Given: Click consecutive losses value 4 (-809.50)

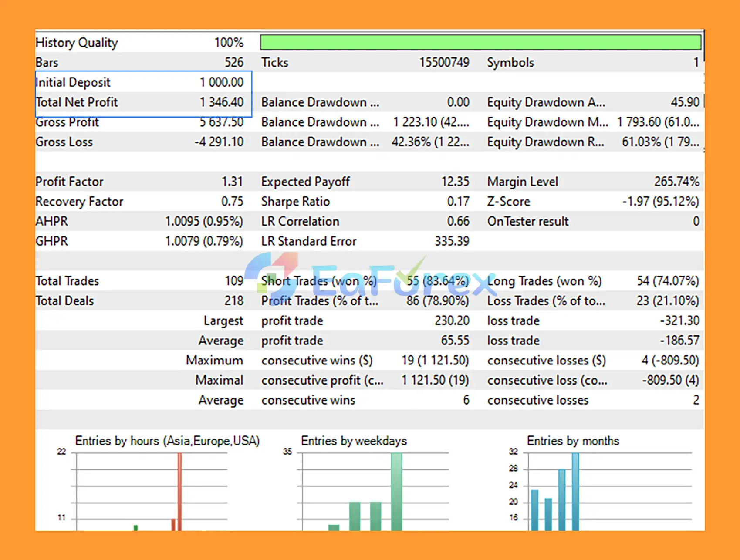Looking at the screenshot, I should coord(670,361).
